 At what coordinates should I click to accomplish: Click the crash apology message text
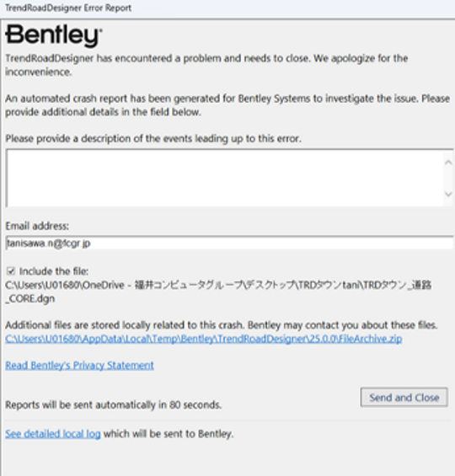[x=206, y=65]
